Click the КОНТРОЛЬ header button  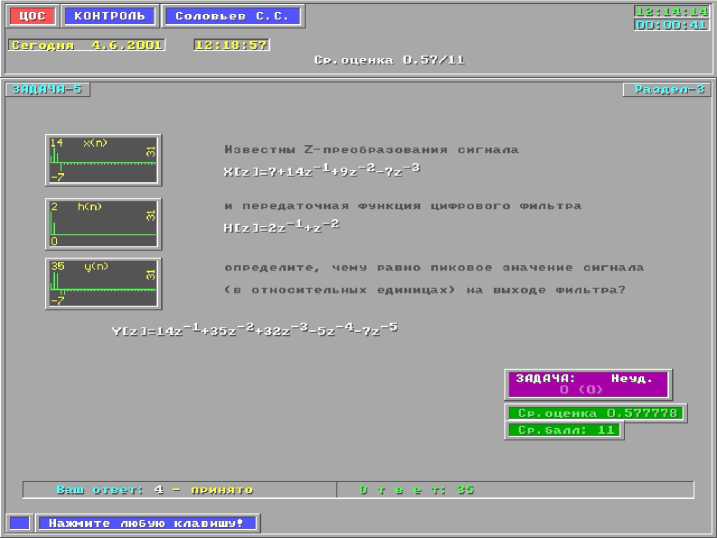point(109,16)
